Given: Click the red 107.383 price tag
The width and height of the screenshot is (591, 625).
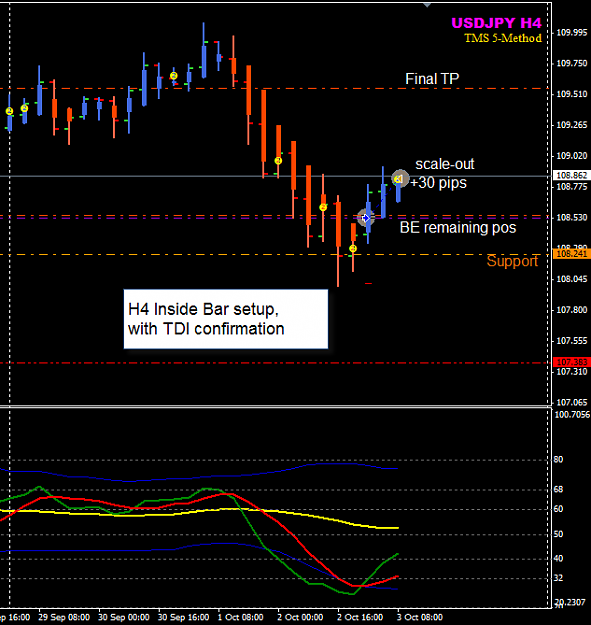Looking at the screenshot, I should (x=571, y=362).
